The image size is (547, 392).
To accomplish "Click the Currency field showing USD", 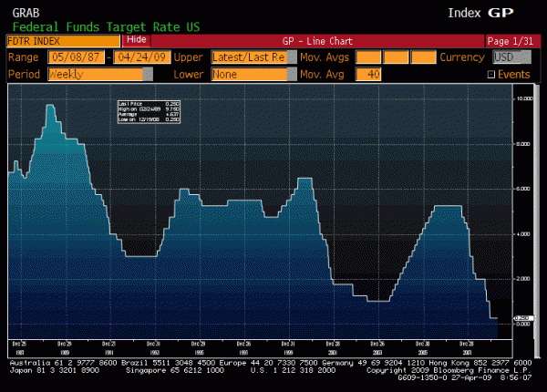I will [509, 57].
